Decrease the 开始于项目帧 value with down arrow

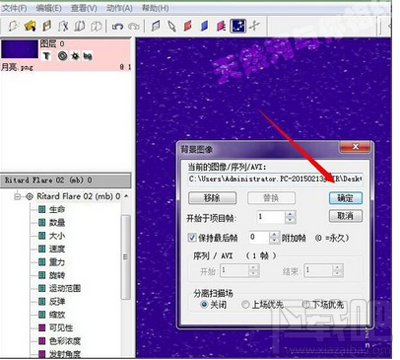point(290,220)
